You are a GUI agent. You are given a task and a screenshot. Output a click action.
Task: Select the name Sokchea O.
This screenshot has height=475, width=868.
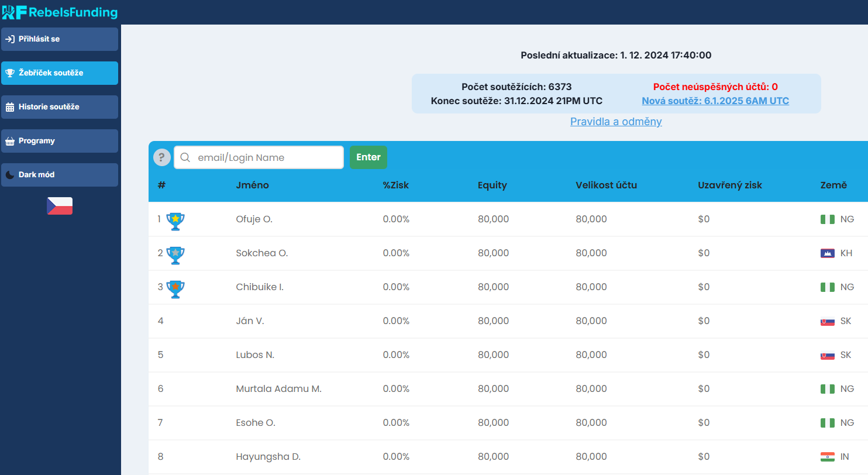(x=262, y=253)
